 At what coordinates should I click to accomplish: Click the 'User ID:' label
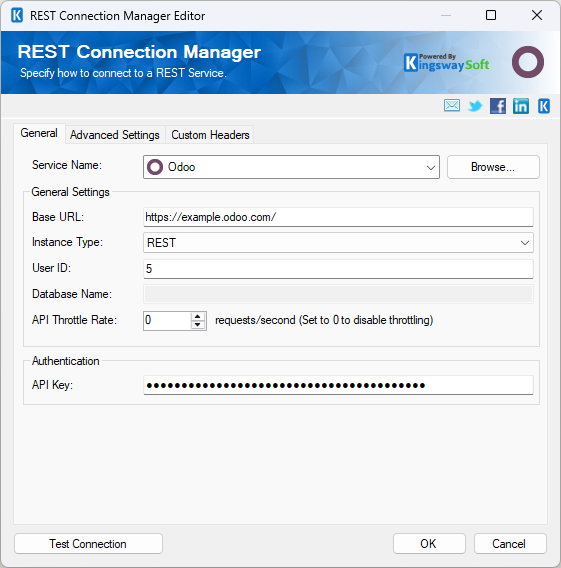coord(51,268)
